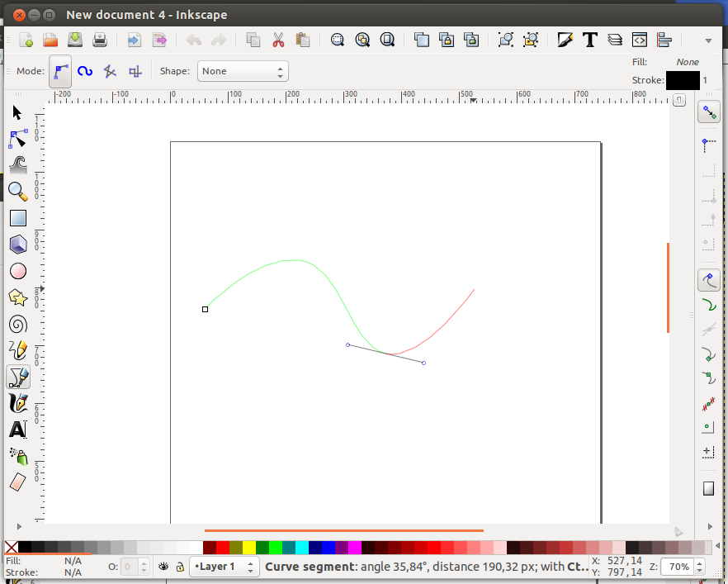This screenshot has width=728, height=584.
Task: Choose the Spiral tool
Action: point(17,324)
